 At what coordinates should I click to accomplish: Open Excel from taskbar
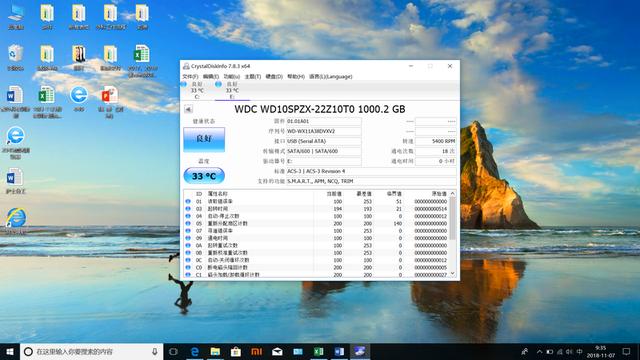click(x=318, y=351)
